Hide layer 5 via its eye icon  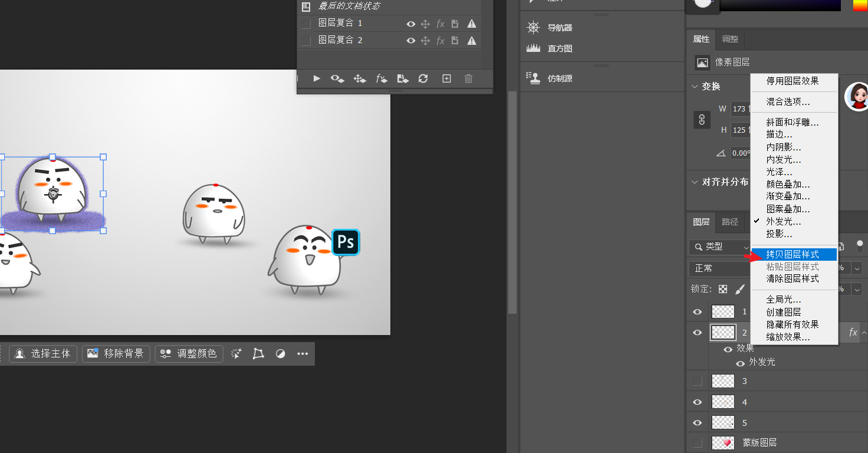pyautogui.click(x=698, y=423)
